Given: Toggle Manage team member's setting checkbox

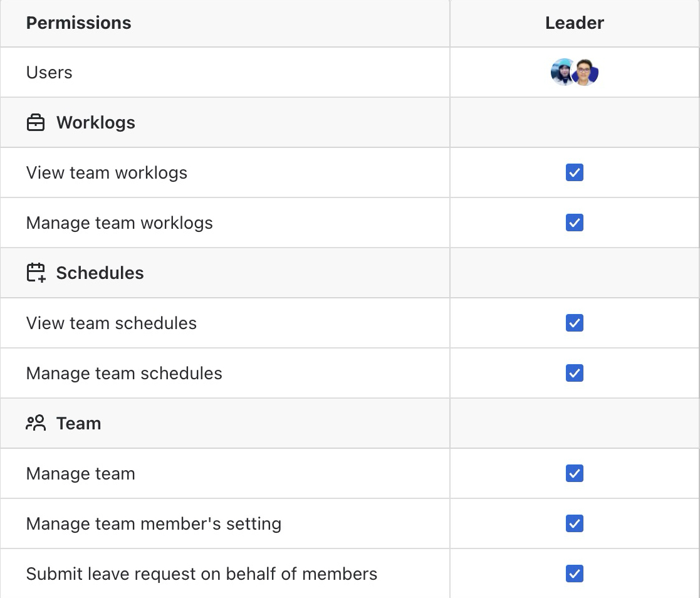Looking at the screenshot, I should (575, 523).
